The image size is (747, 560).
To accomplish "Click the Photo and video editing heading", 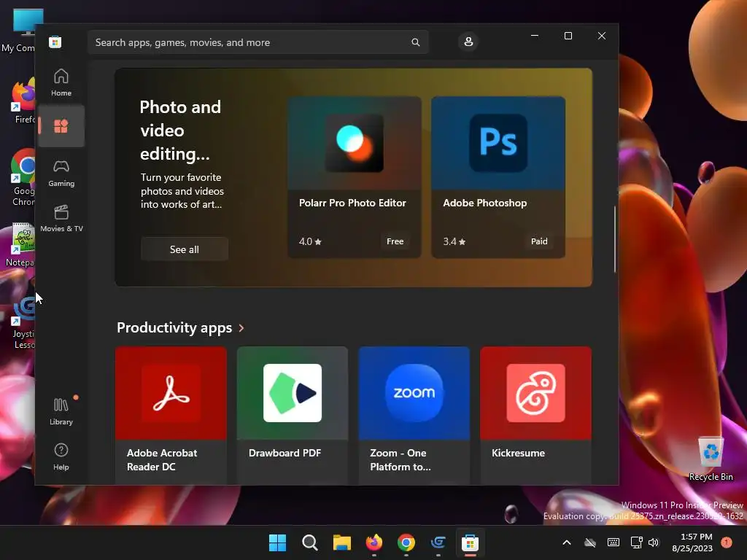I will click(x=180, y=130).
